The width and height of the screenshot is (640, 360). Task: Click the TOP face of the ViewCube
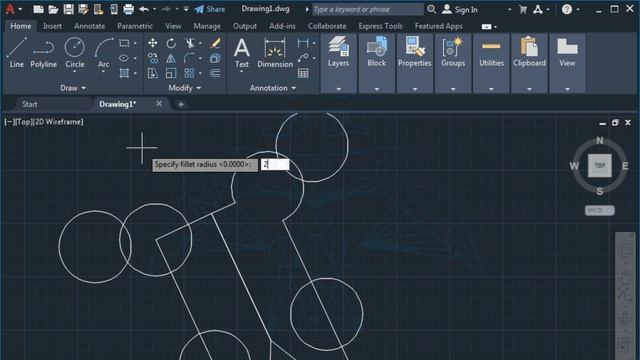[600, 165]
